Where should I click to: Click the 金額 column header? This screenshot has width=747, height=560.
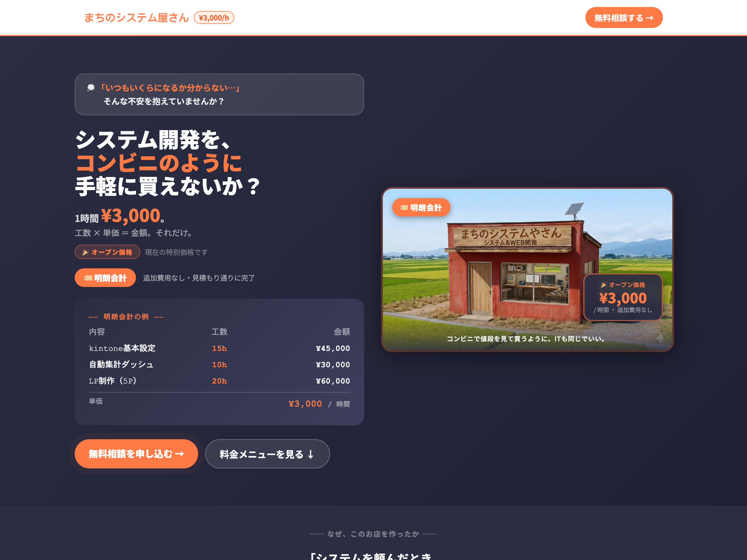click(342, 331)
